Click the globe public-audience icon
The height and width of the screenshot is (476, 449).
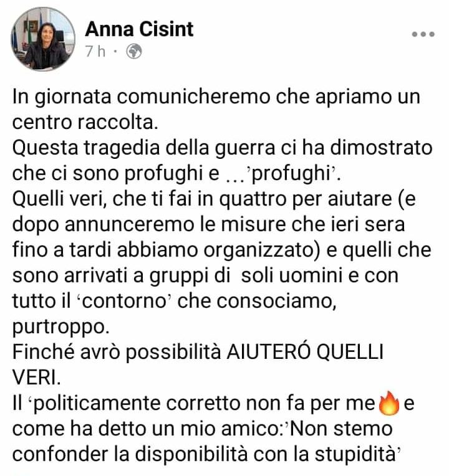pyautogui.click(x=134, y=51)
